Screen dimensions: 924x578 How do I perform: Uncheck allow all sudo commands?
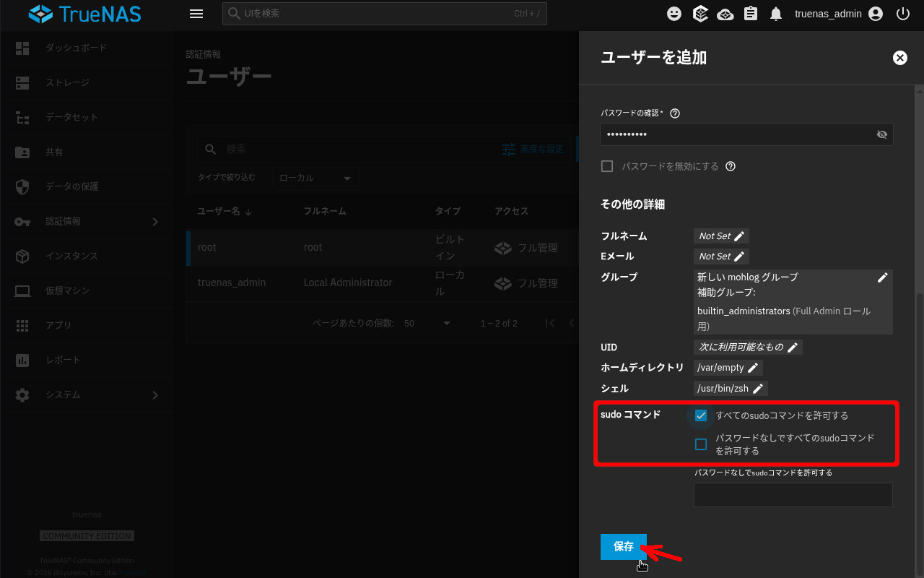coord(701,415)
